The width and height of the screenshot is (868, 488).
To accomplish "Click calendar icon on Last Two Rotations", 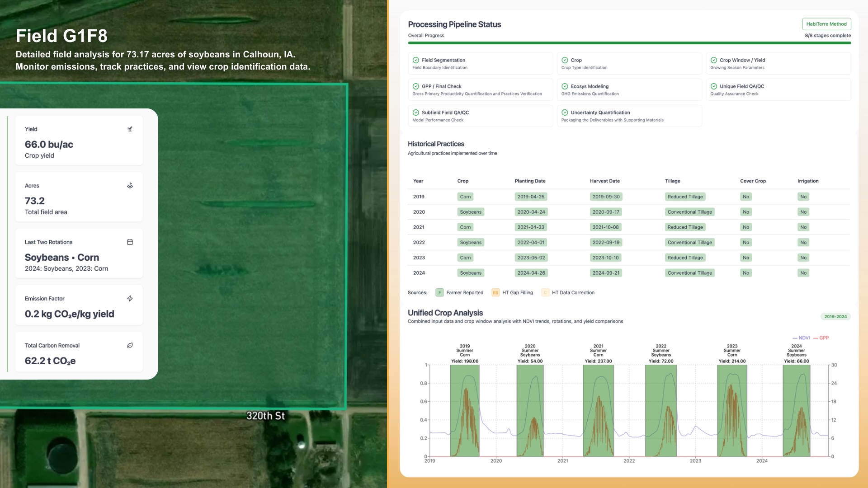I will pos(130,242).
